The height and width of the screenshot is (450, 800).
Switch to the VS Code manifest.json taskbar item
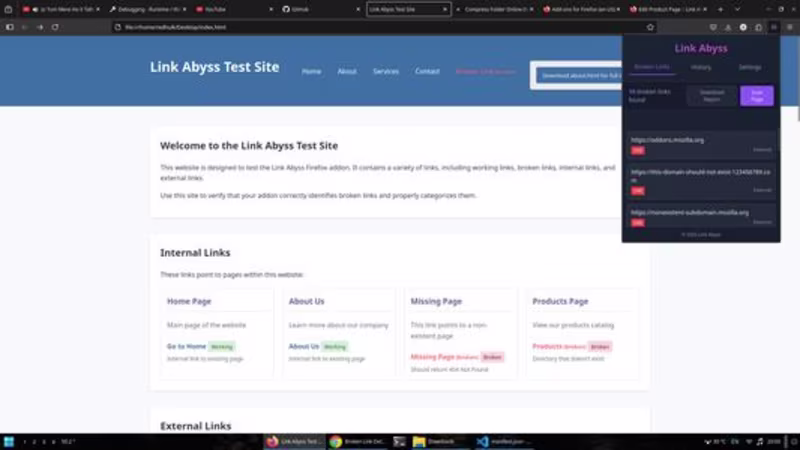click(504, 441)
